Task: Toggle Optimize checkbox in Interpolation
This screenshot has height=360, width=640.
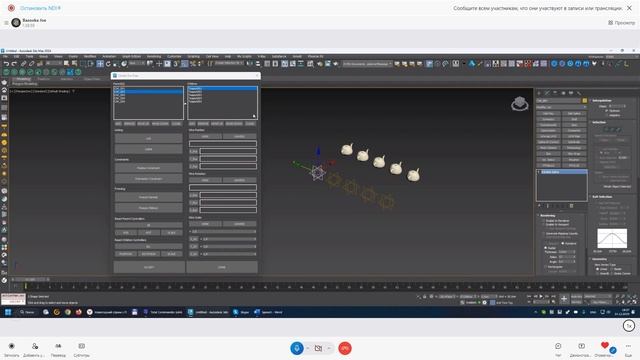Action: (607, 111)
